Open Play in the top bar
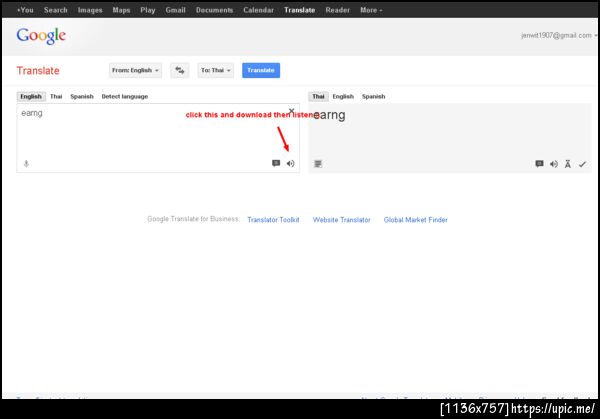The width and height of the screenshot is (600, 419). 148,10
